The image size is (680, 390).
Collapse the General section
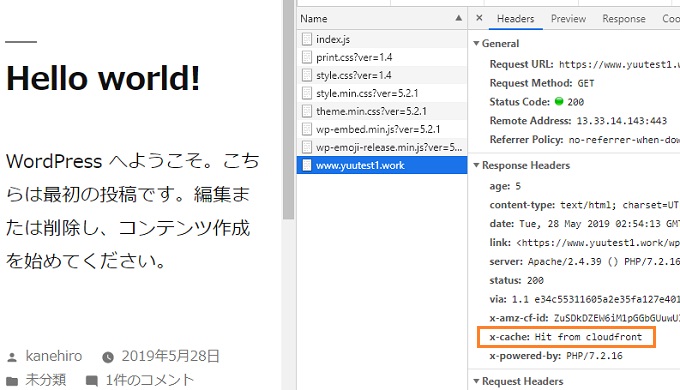tap(476, 43)
